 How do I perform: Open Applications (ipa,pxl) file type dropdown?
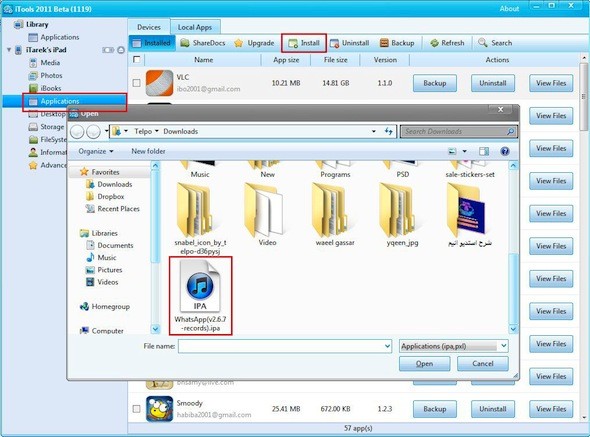point(453,346)
